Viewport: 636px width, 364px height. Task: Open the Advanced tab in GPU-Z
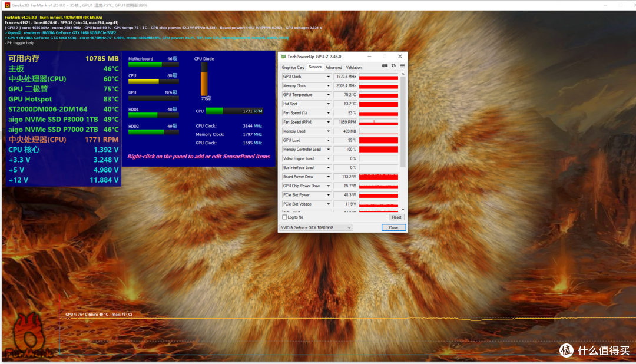click(333, 67)
